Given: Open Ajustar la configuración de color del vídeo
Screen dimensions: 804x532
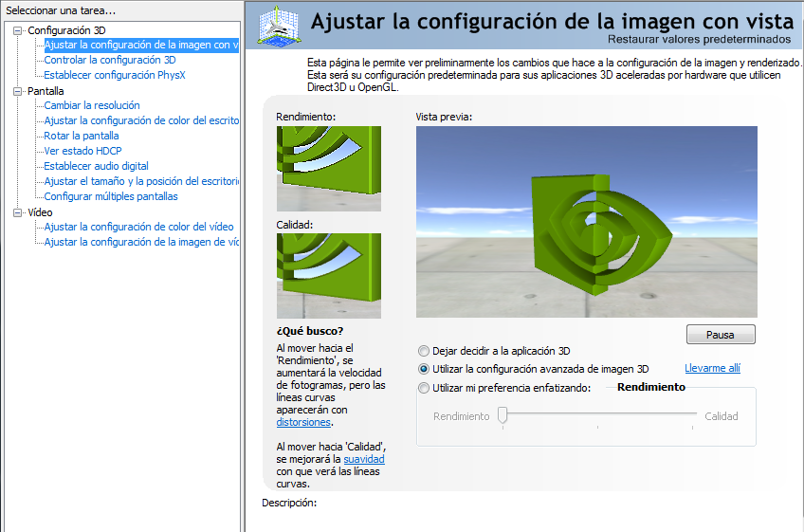Looking at the screenshot, I should coord(138,227).
